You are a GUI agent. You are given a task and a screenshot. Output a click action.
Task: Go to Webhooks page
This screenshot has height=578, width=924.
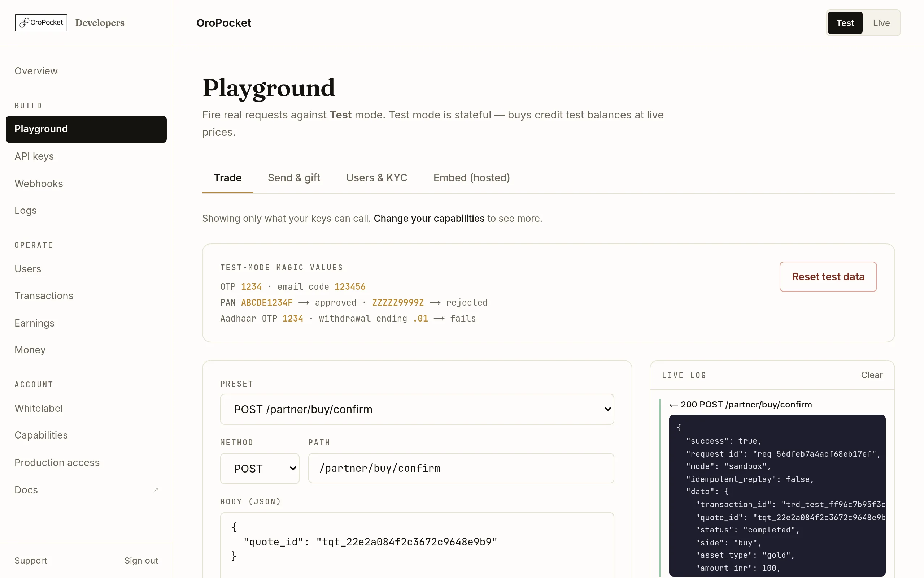(x=86, y=184)
